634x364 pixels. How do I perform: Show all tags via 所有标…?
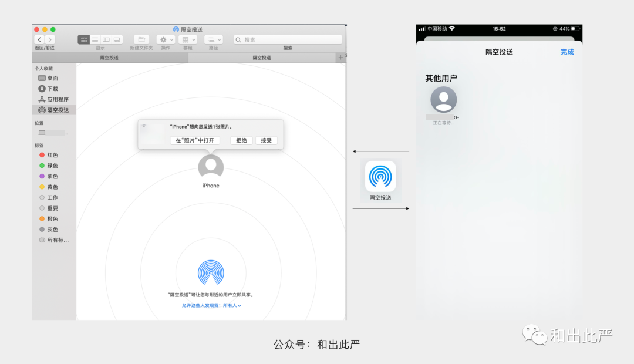coord(53,240)
